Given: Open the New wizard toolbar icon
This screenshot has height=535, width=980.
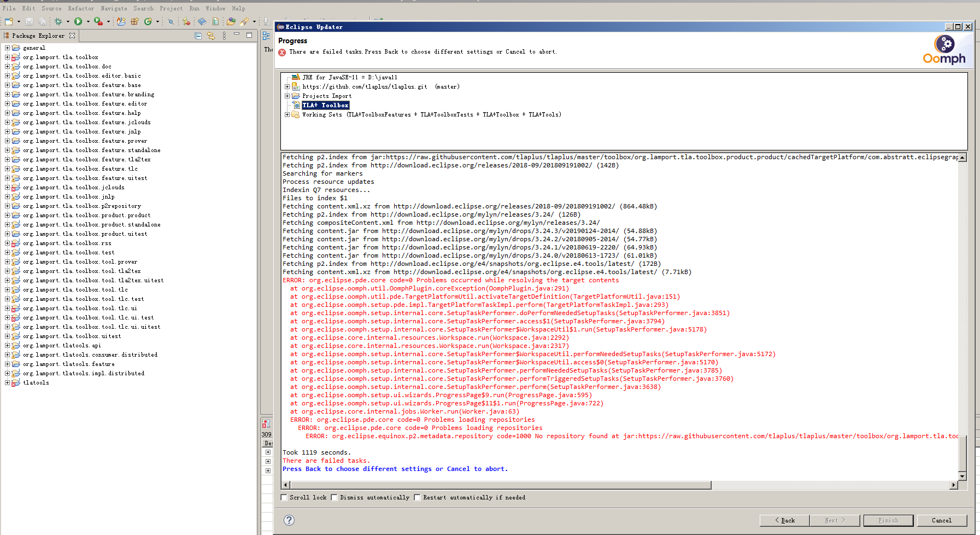Looking at the screenshot, I should tap(9, 21).
